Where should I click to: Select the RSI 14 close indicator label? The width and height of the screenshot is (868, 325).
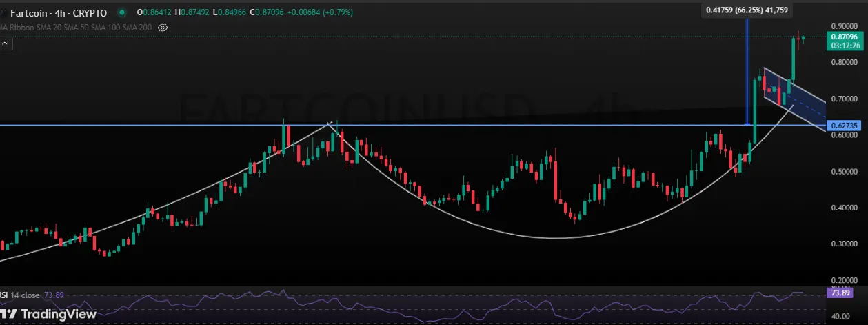(x=21, y=295)
